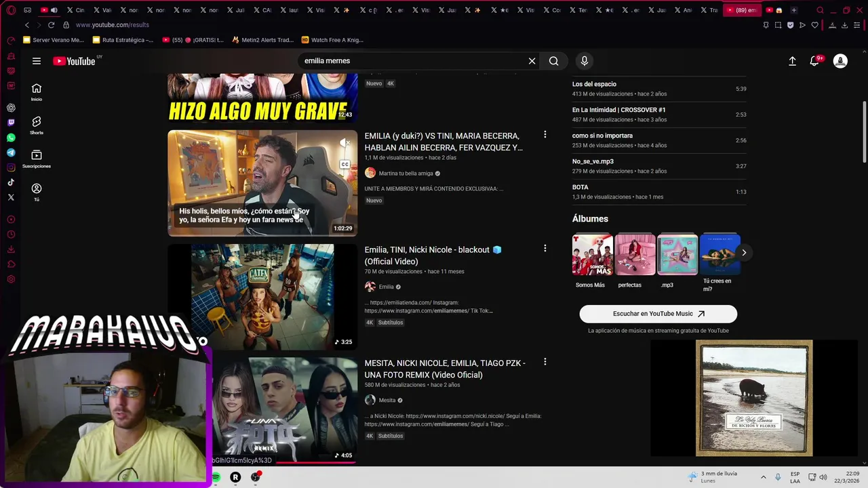Open the '.mp3' album cover
The image size is (868, 488).
(677, 254)
